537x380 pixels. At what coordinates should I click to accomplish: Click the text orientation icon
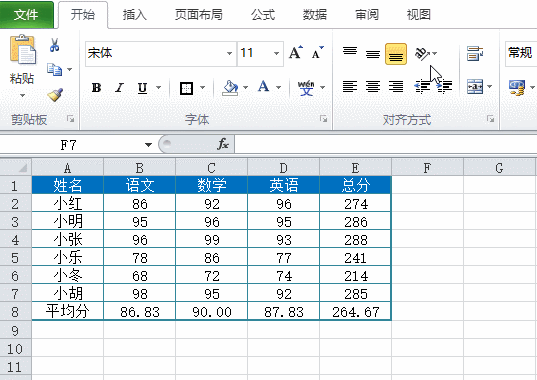(422, 53)
